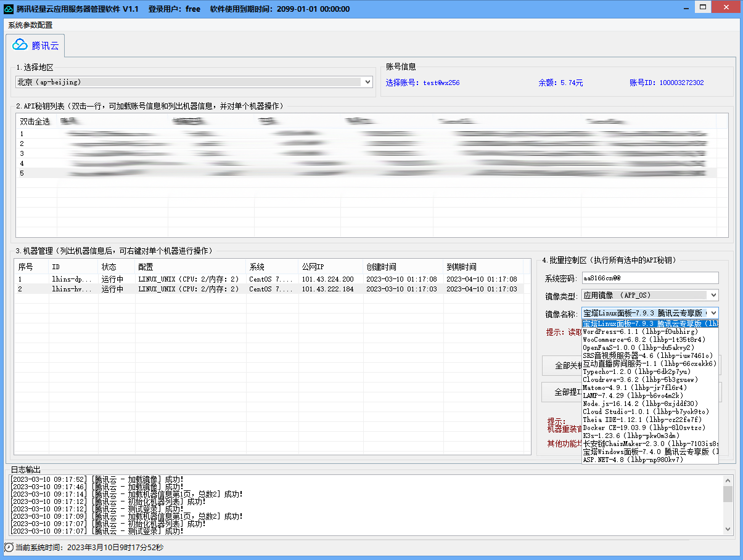
Task: Pick OpenFaaS-1.0.0 in the image list
Action: (650, 347)
